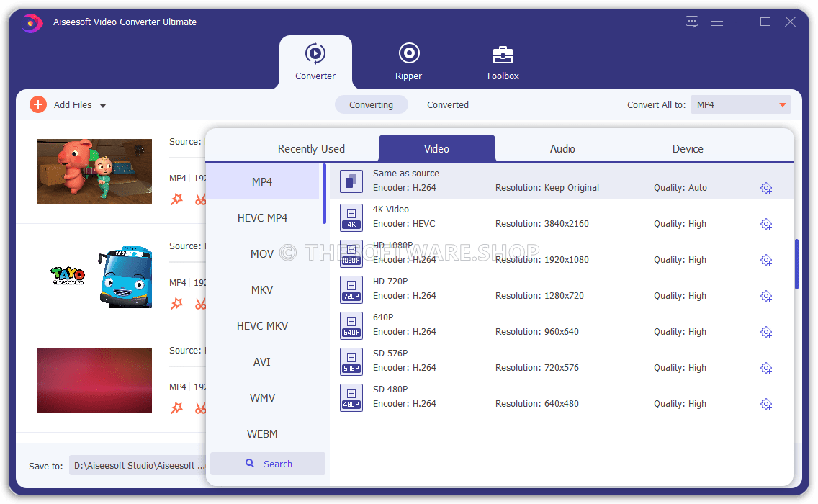
Task: Open settings gear for SD 480P
Action: coord(766,404)
